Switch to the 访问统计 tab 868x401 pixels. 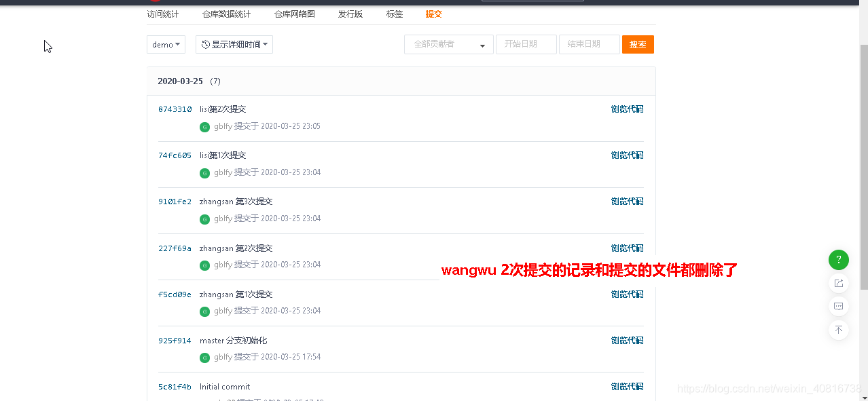[163, 14]
